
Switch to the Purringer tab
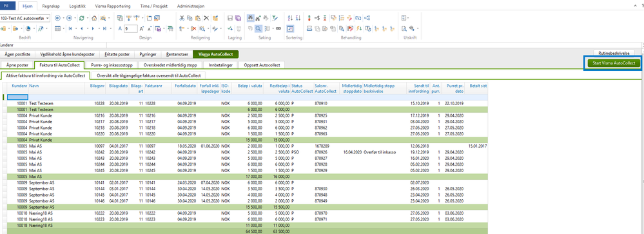pos(148,54)
